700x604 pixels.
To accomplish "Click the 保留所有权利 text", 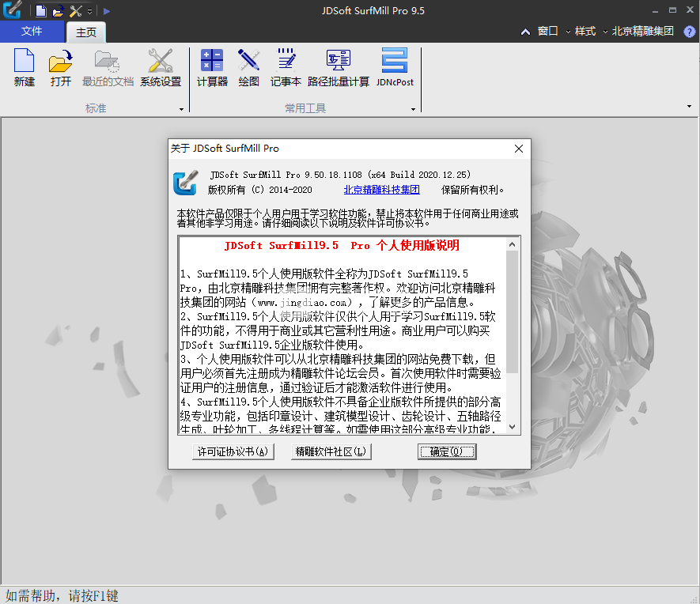I will [x=472, y=190].
